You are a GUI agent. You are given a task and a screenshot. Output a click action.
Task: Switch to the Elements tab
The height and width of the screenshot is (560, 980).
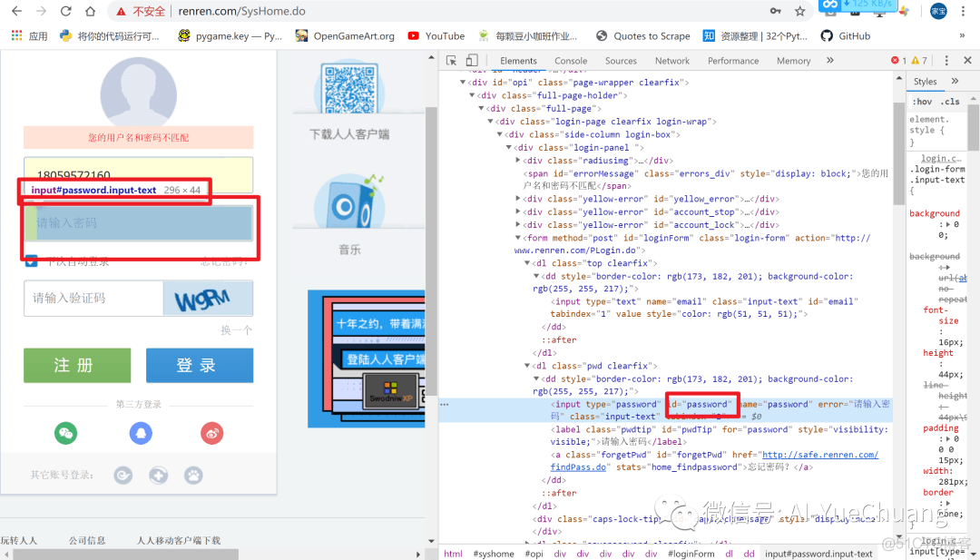(x=518, y=61)
